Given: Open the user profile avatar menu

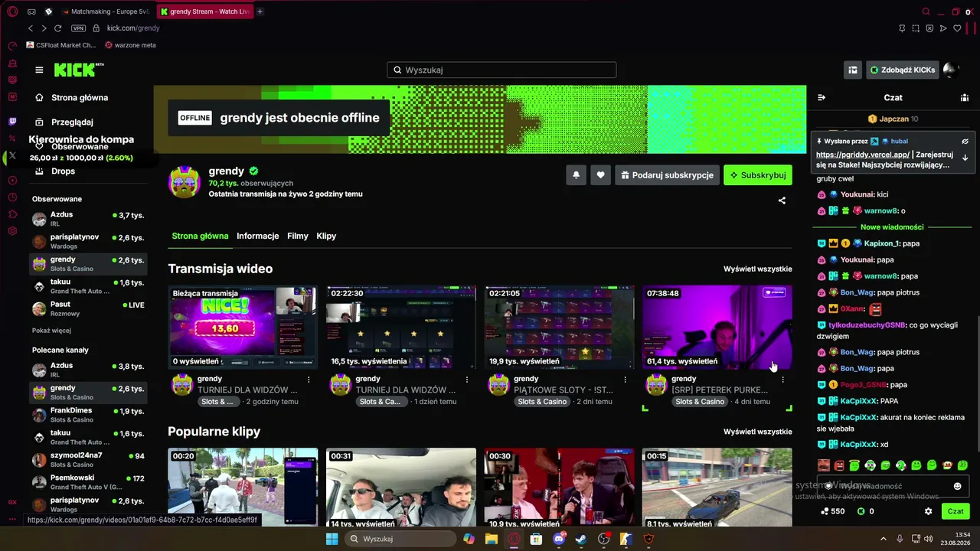Looking at the screenshot, I should pyautogui.click(x=951, y=70).
